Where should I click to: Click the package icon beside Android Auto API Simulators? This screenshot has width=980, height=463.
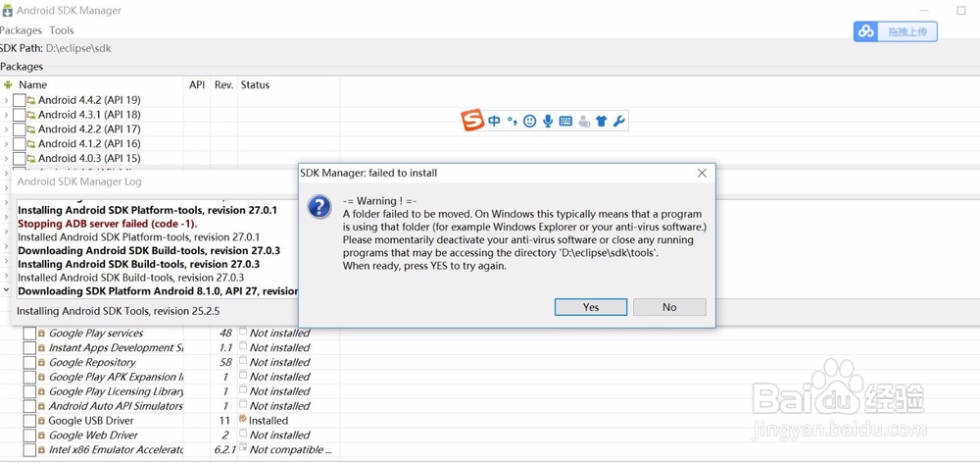point(42,406)
